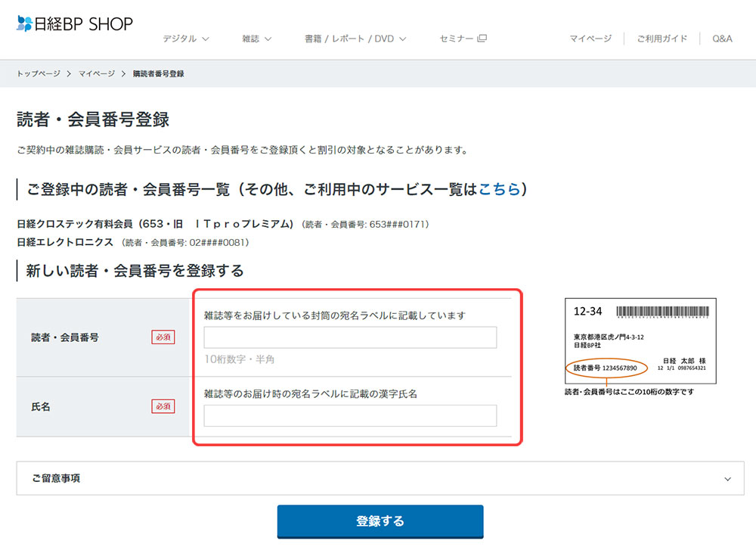
Task: Click マイページ breadcrumb link
Action: coord(97,73)
